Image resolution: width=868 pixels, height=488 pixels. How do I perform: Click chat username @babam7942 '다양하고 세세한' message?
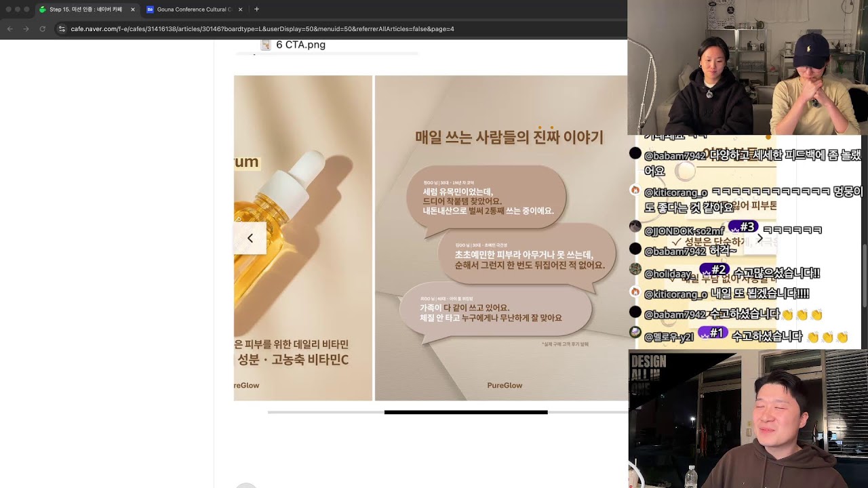coord(675,156)
